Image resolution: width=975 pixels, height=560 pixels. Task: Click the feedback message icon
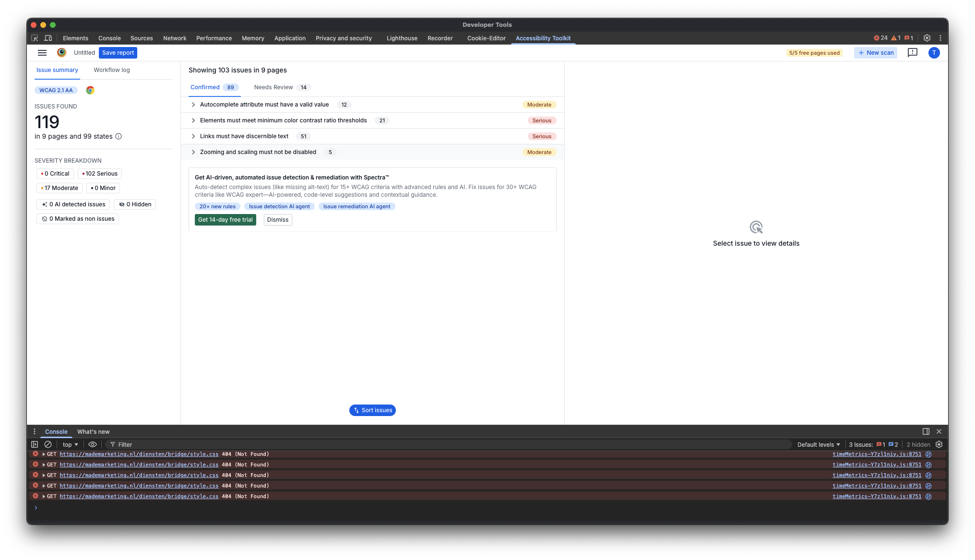click(x=912, y=53)
